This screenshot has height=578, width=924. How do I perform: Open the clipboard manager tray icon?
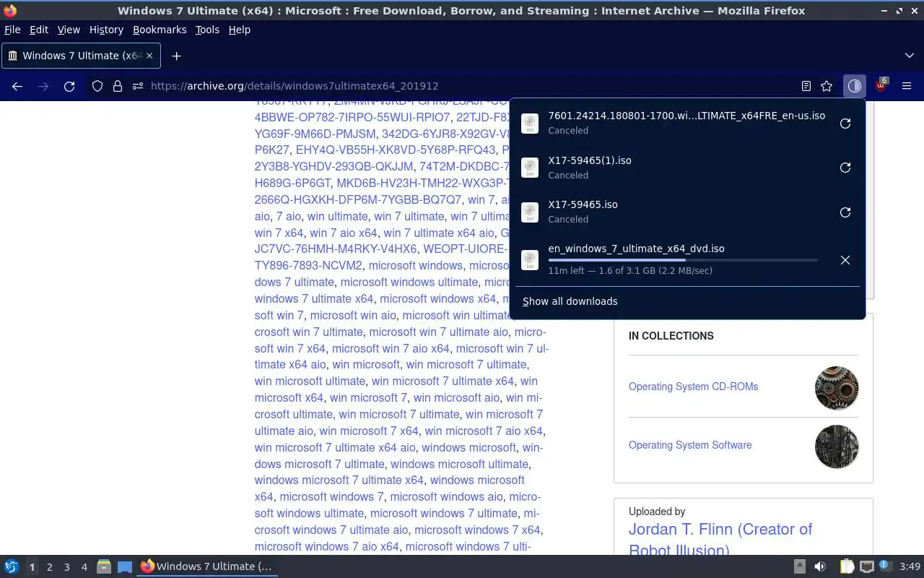(847, 566)
